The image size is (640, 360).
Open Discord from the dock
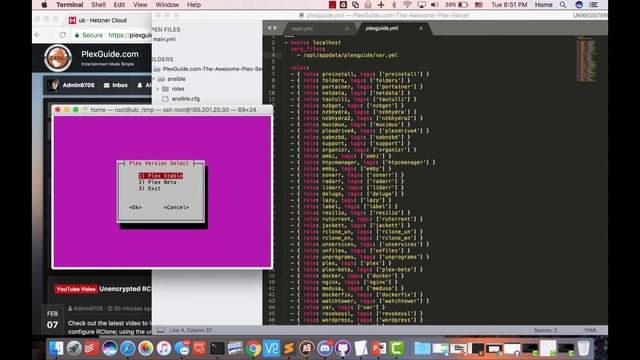tap(325, 348)
